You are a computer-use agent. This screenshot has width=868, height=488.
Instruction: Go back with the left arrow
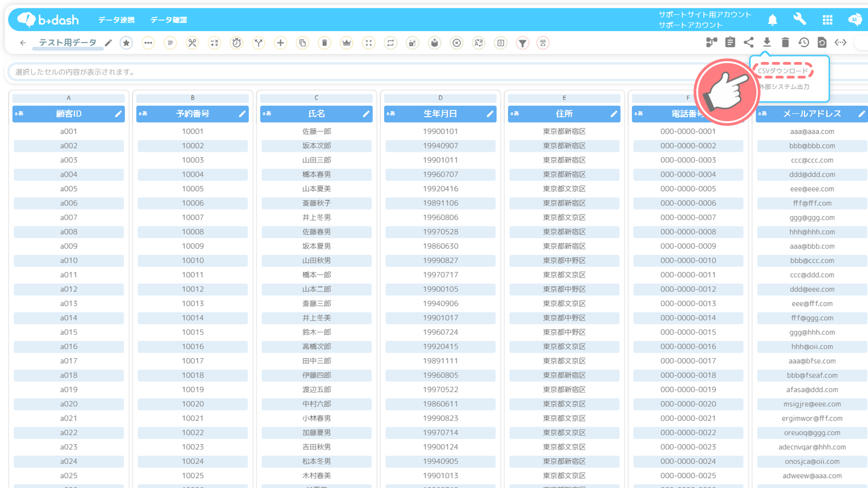click(23, 43)
